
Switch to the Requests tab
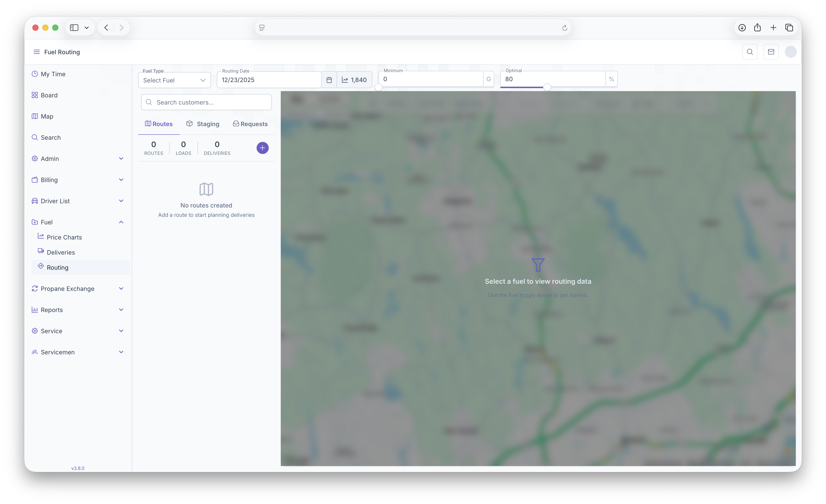[x=250, y=124]
